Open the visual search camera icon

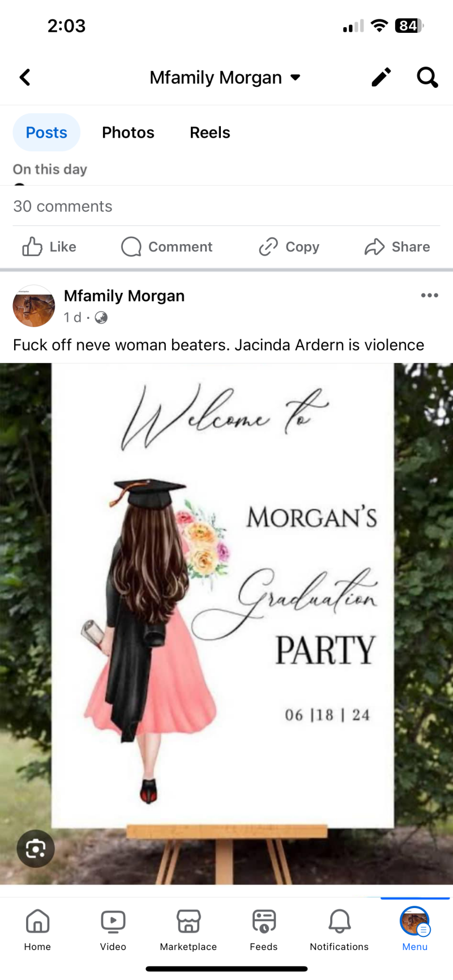click(36, 849)
